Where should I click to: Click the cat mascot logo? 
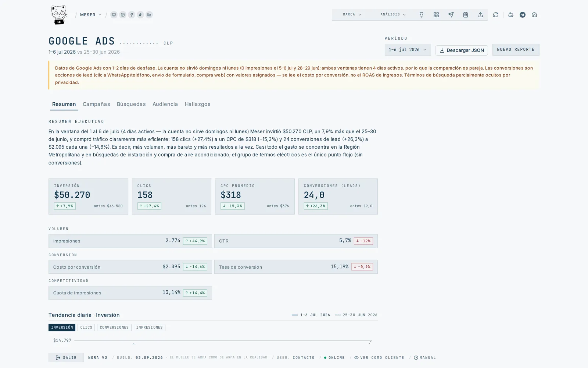[x=59, y=15]
